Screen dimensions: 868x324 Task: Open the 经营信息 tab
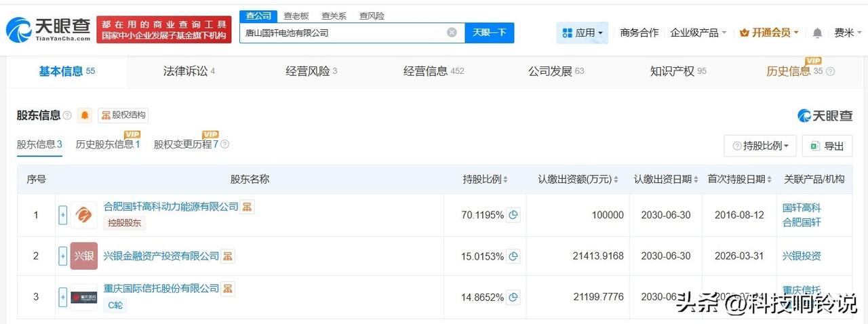[x=434, y=71]
